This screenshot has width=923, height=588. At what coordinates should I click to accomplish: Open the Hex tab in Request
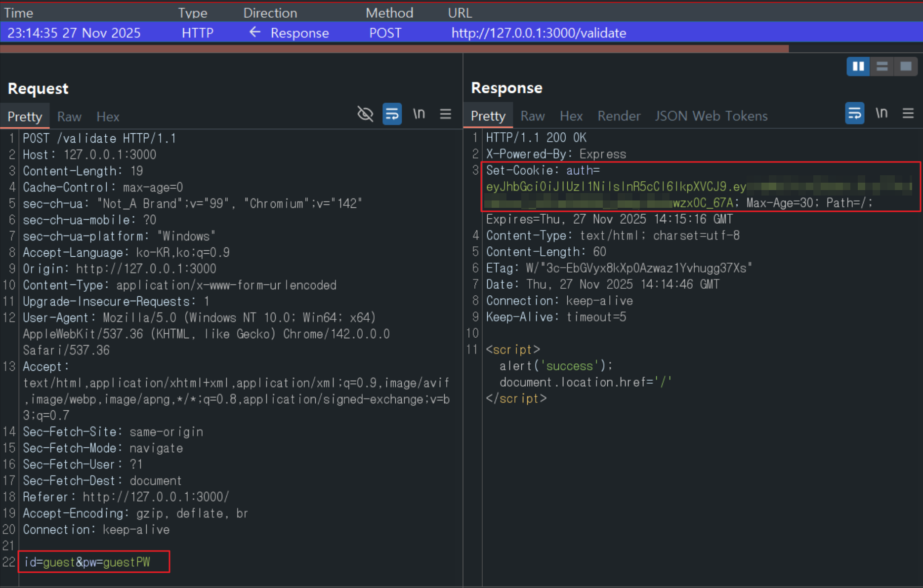108,117
